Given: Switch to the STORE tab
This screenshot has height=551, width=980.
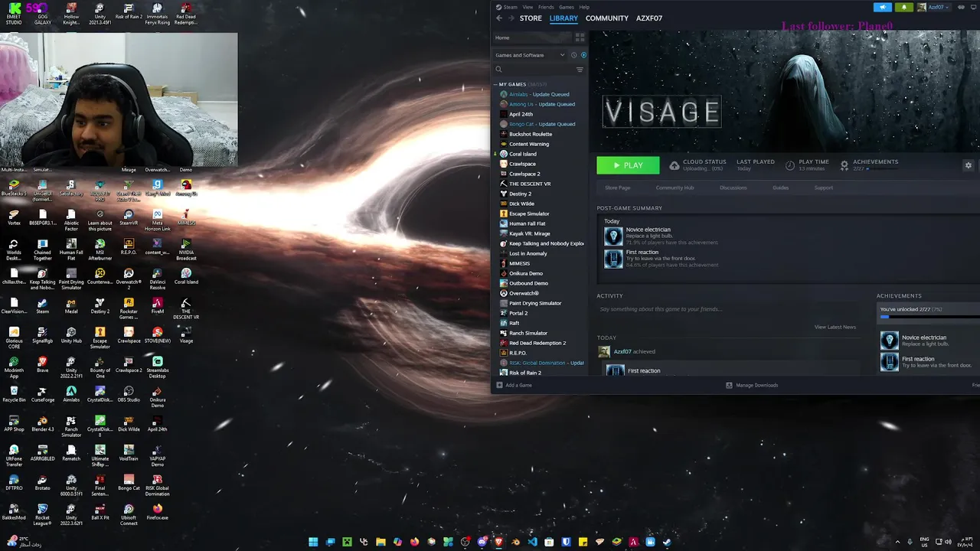Looking at the screenshot, I should (531, 18).
